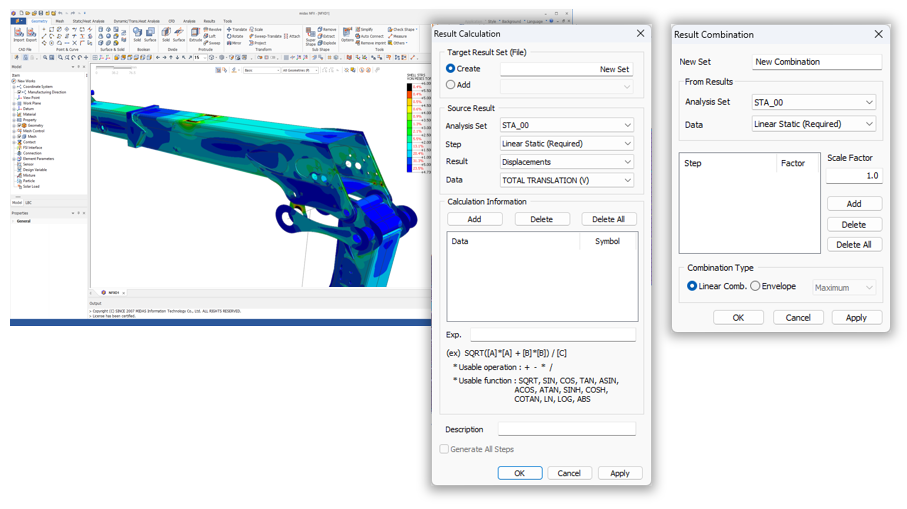Image resolution: width=907 pixels, height=509 pixels.
Task: Select the Mirror transform tool
Action: click(x=234, y=43)
